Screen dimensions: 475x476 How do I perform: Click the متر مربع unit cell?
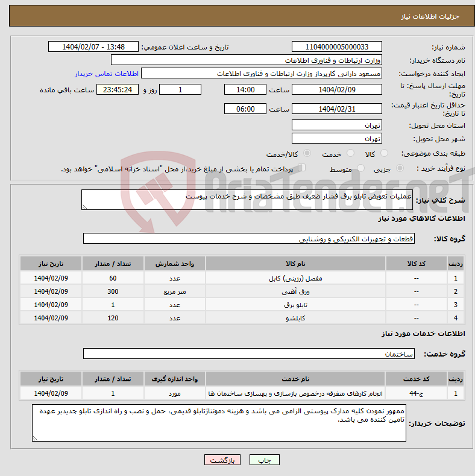175,291
